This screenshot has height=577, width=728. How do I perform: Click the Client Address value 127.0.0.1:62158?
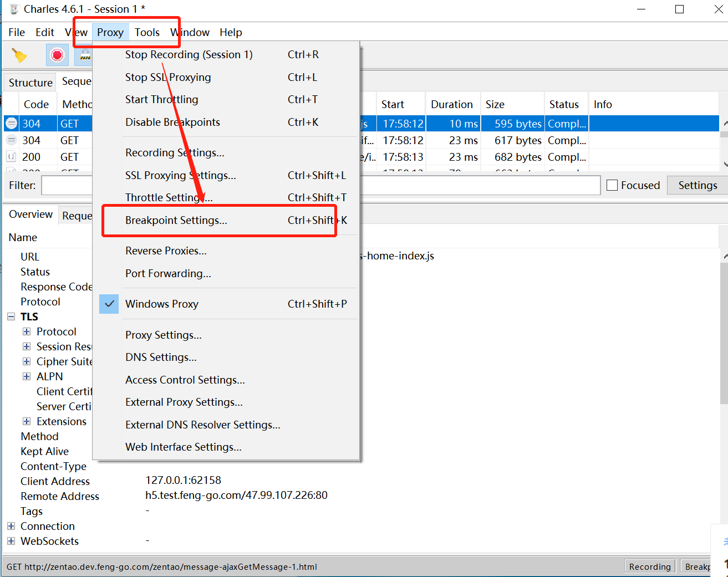pos(184,480)
